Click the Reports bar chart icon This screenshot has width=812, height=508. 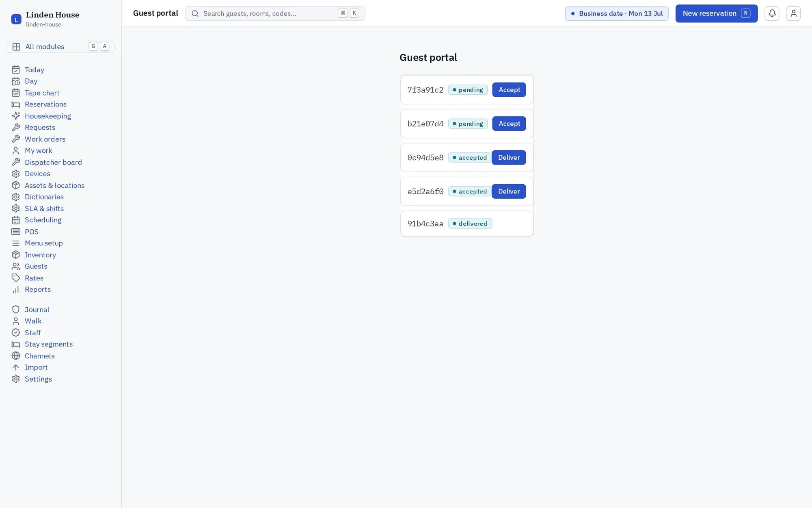pyautogui.click(x=16, y=289)
